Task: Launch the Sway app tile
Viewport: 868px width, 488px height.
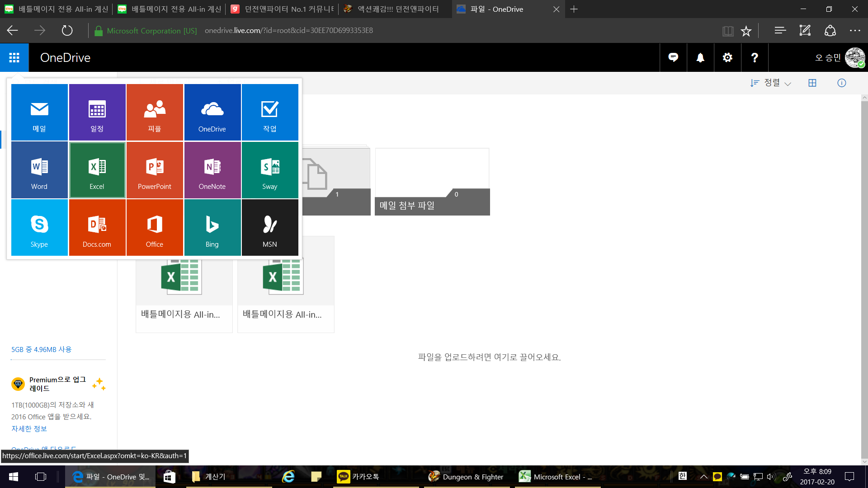Action: coord(270,170)
